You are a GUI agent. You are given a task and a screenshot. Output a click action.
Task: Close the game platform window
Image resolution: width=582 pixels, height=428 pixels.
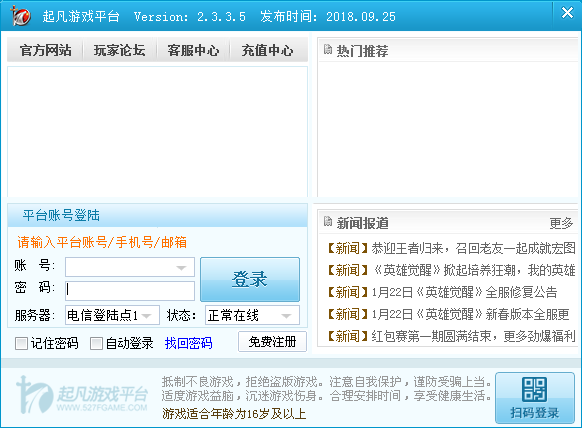(567, 13)
